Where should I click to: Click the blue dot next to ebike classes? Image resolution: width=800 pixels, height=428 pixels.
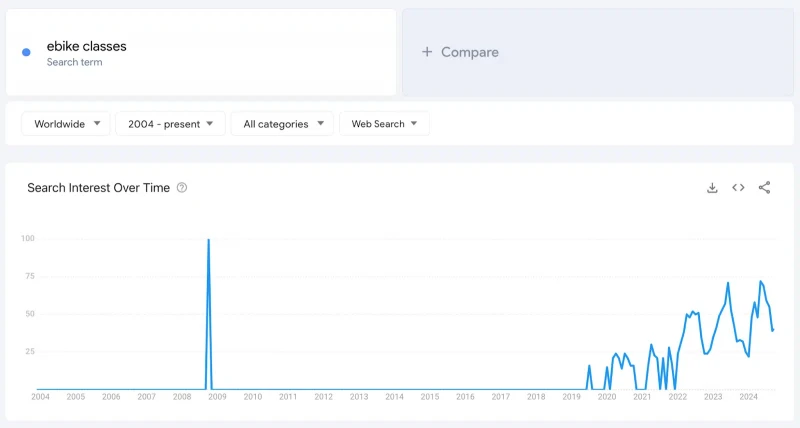27,52
